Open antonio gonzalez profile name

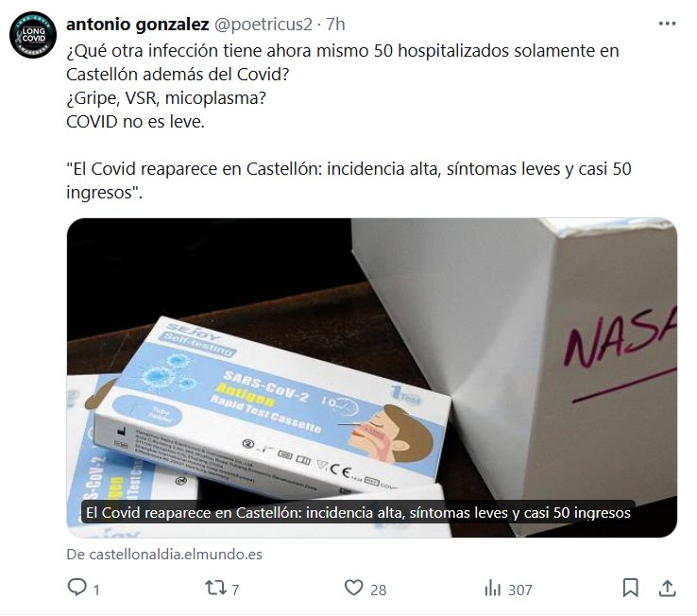point(137,24)
